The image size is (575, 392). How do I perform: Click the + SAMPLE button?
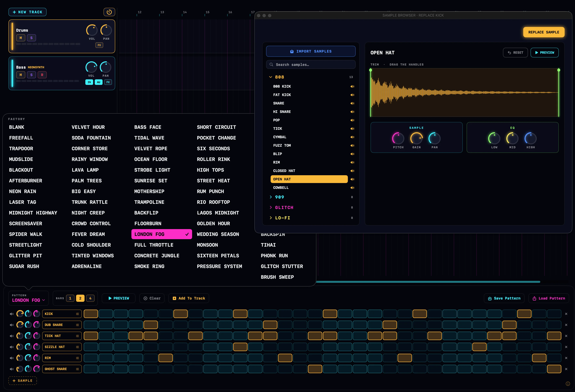[x=23, y=381]
